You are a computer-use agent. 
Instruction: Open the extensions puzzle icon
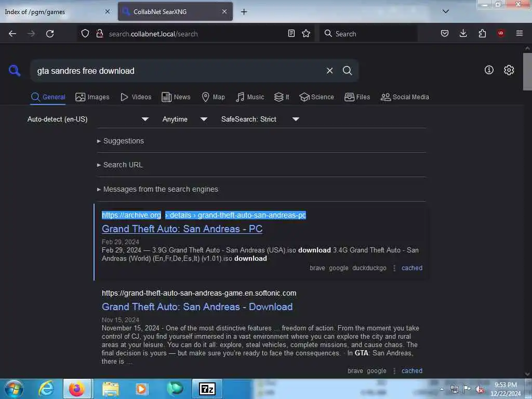click(x=482, y=34)
